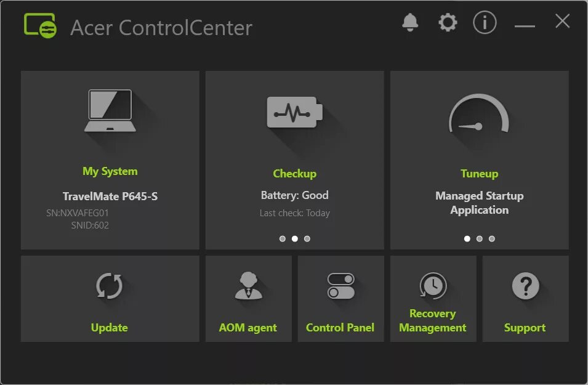Open the My System label
This screenshot has width=588, height=385.
tap(110, 171)
